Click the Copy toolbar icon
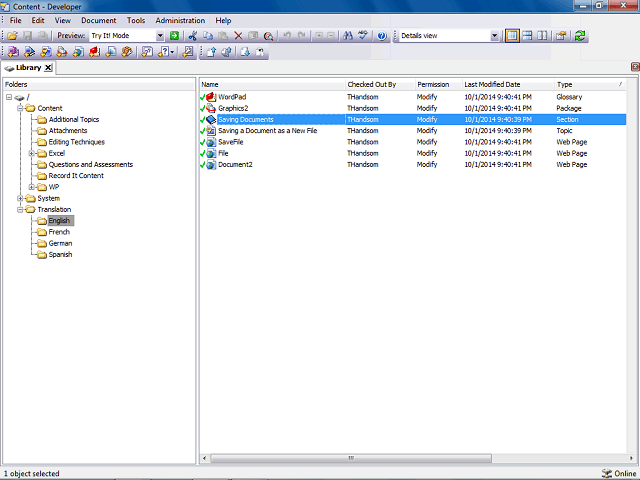 pos(208,36)
